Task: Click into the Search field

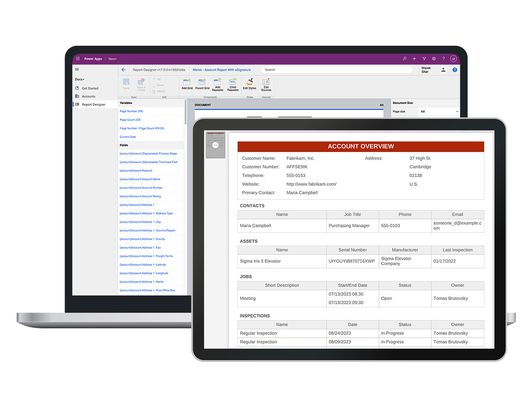Action: pos(337,70)
